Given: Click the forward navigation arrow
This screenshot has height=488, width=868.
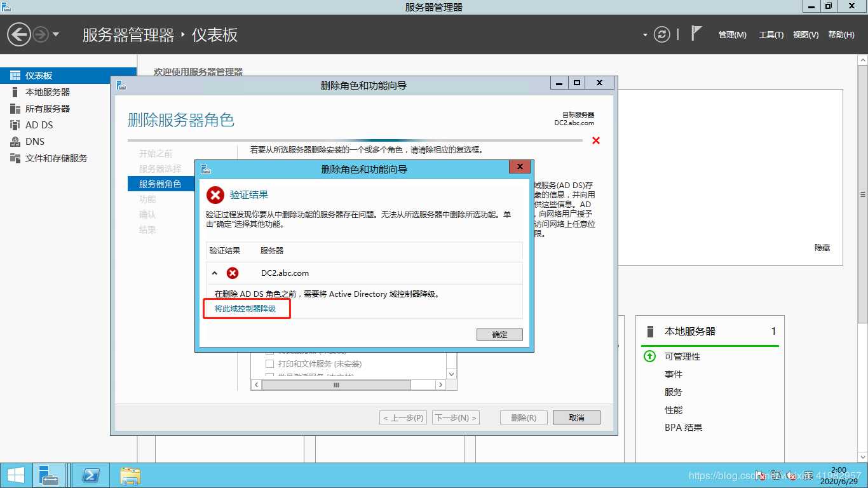Looking at the screenshot, I should pos(41,34).
